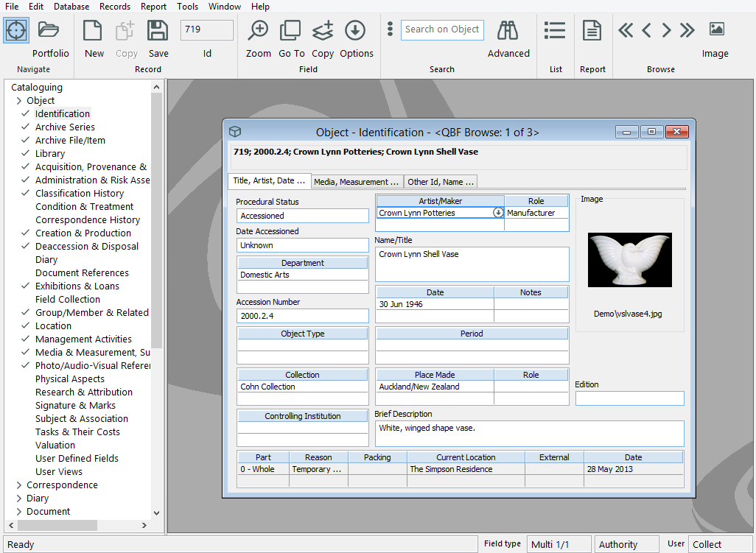Select Location in the Cataloguing tree
756x553 pixels.
[53, 326]
